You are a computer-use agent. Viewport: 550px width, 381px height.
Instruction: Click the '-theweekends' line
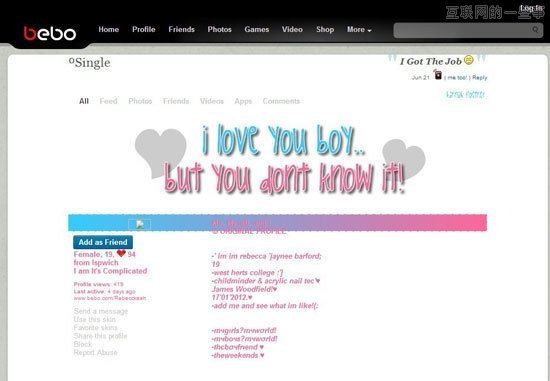(x=238, y=355)
